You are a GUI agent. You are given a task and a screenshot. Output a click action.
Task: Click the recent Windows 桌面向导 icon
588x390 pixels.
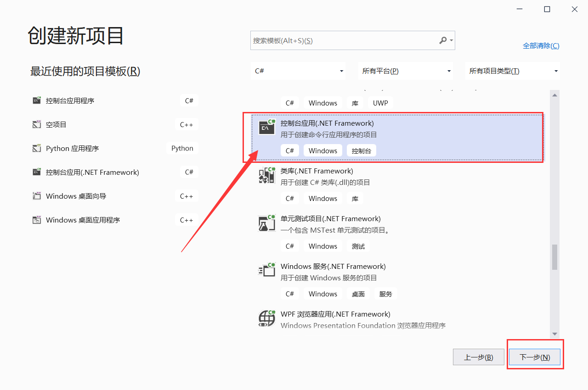point(37,196)
